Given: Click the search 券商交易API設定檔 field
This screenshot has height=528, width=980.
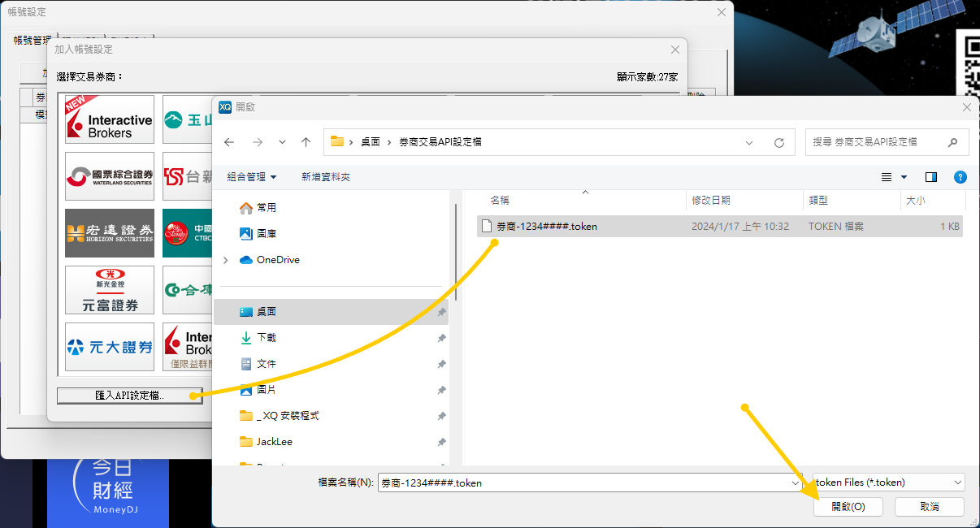Looking at the screenshot, I should tap(878, 142).
